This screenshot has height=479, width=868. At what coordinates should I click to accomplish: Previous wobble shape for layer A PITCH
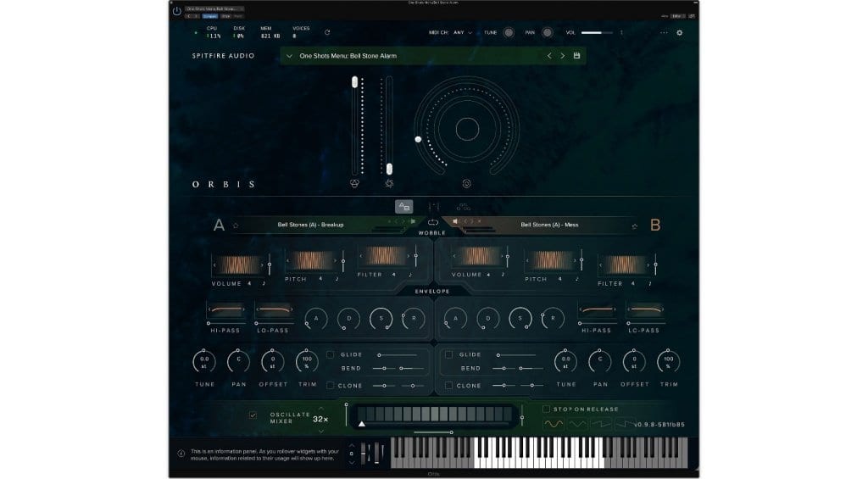click(x=288, y=260)
